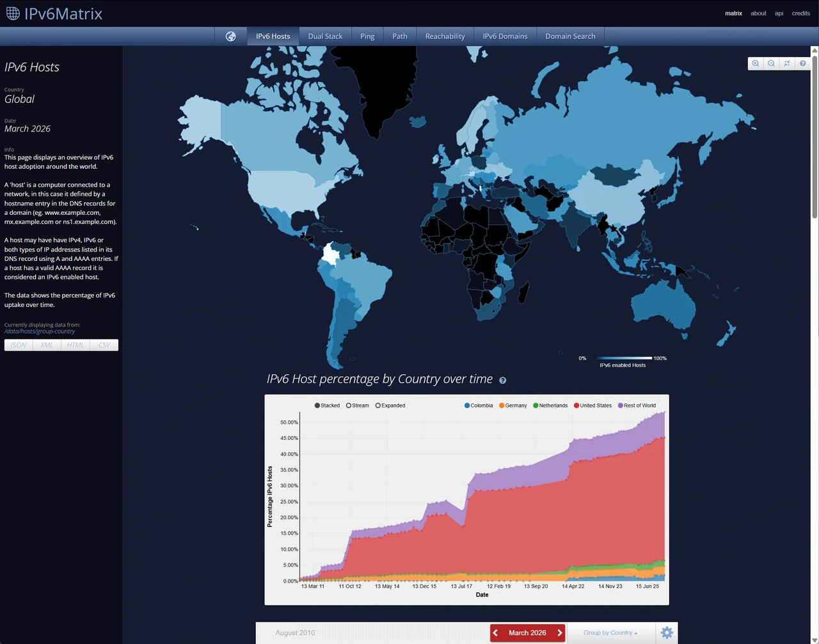
Task: Advance to next month with right arrow
Action: (x=560, y=633)
